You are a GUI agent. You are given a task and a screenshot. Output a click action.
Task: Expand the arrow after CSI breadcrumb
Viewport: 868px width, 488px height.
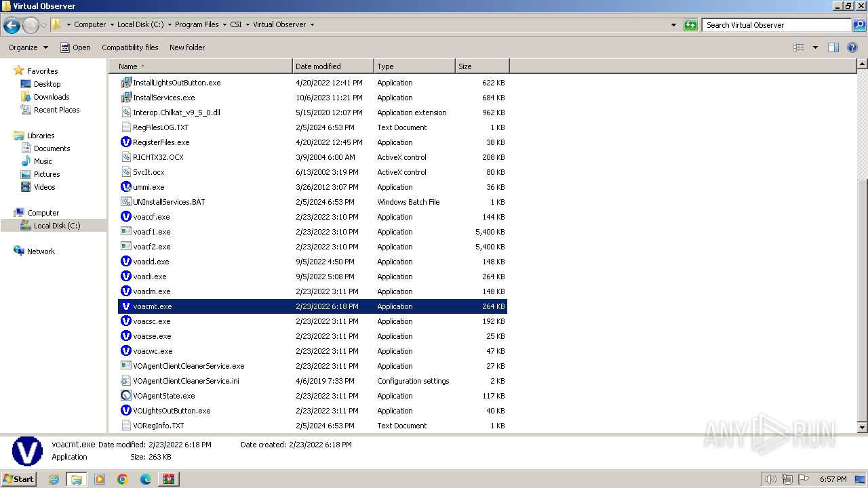click(248, 24)
